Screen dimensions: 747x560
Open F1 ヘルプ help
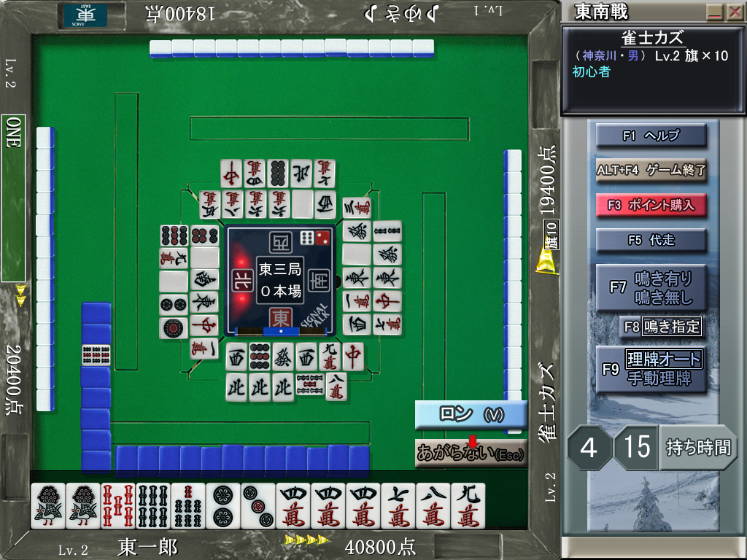click(x=651, y=136)
